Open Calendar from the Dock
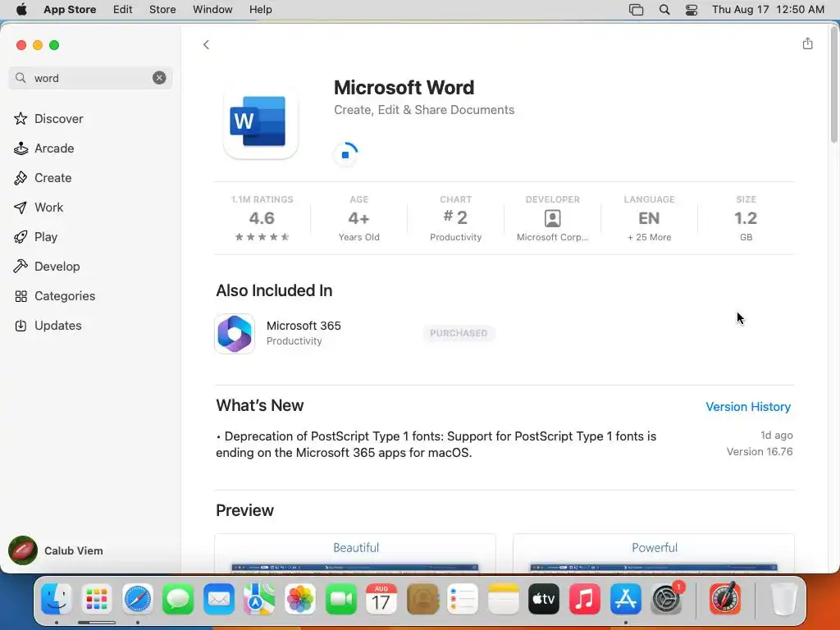840x630 pixels. pyautogui.click(x=381, y=598)
